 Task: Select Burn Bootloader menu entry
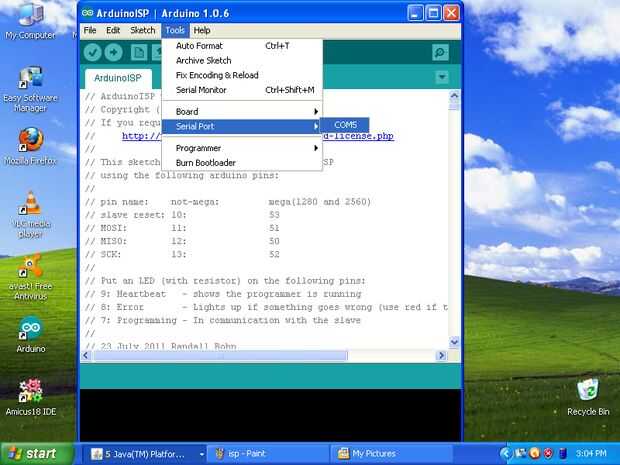pyautogui.click(x=242, y=163)
